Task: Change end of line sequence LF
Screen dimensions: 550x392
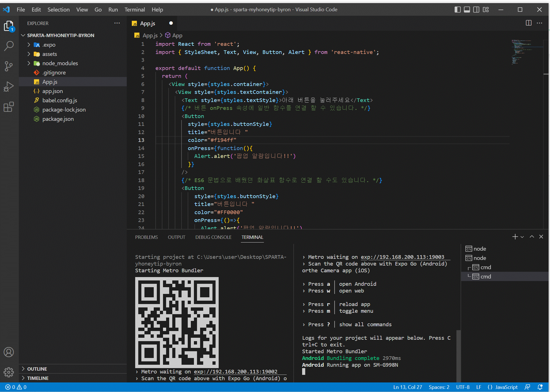Action: (479, 387)
